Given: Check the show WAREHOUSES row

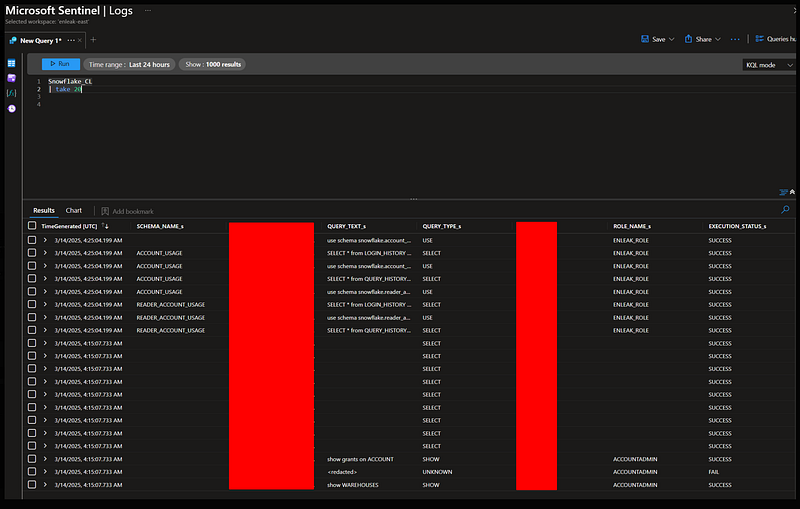Looking at the screenshot, I should (x=32, y=485).
